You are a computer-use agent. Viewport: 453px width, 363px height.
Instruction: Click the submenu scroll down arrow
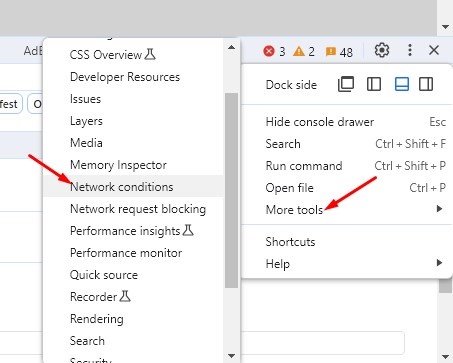[231, 356]
